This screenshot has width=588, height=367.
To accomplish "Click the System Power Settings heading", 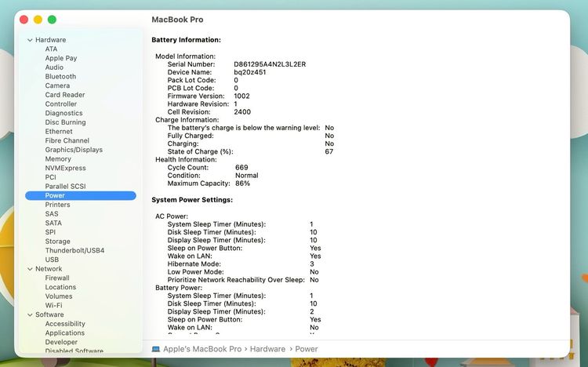I will point(192,200).
